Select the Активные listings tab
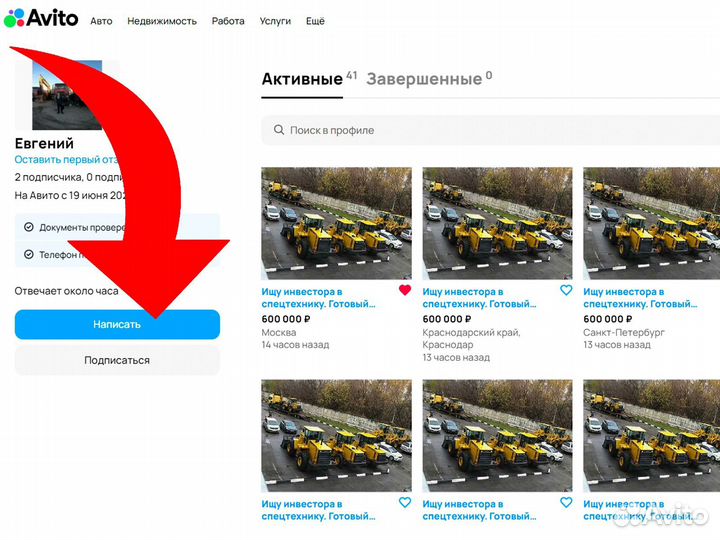 (x=302, y=80)
